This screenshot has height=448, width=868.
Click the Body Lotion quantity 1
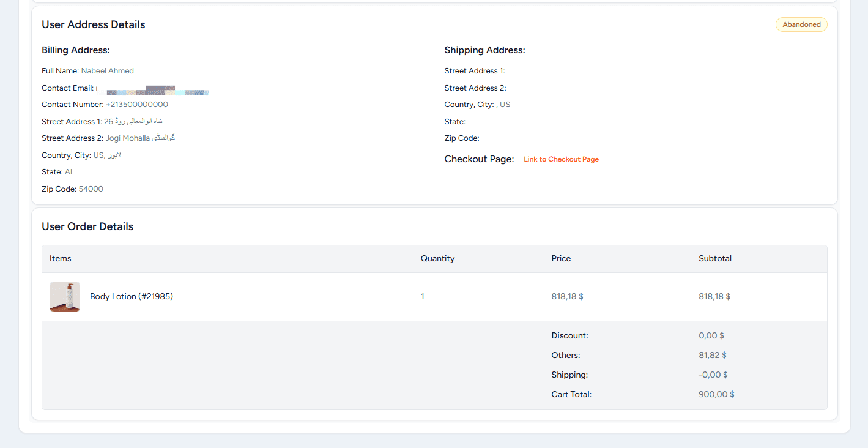click(423, 297)
